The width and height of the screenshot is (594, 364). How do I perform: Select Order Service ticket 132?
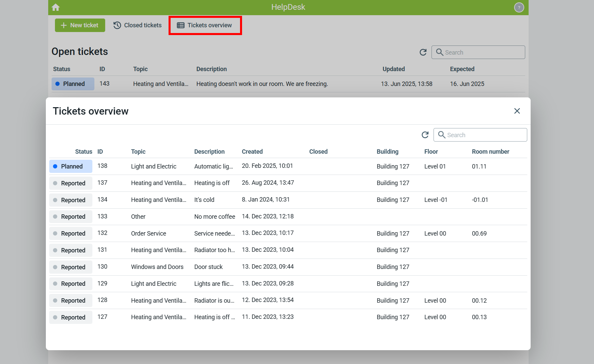pyautogui.click(x=148, y=234)
